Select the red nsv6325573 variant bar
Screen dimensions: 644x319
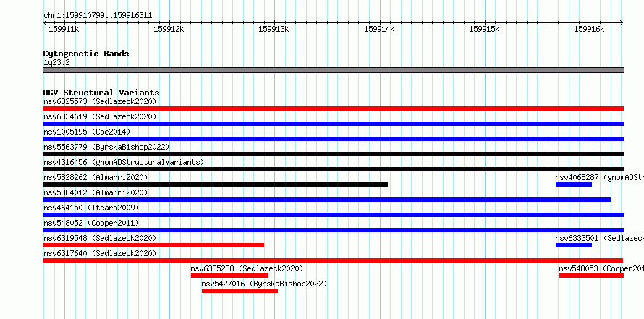(333, 109)
